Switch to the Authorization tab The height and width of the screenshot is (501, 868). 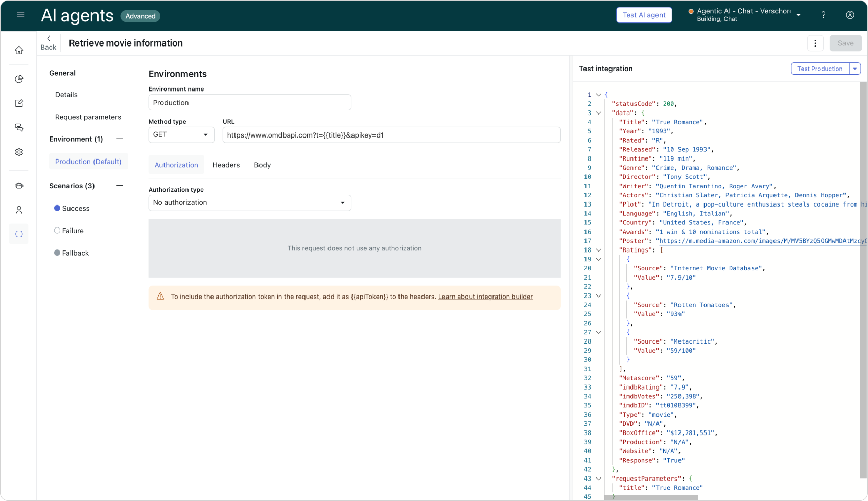176,165
